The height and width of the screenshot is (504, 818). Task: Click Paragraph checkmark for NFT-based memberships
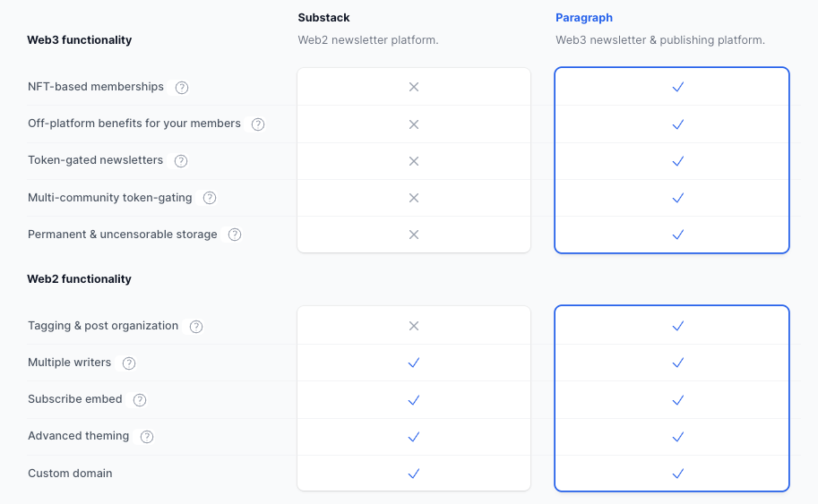click(x=678, y=87)
